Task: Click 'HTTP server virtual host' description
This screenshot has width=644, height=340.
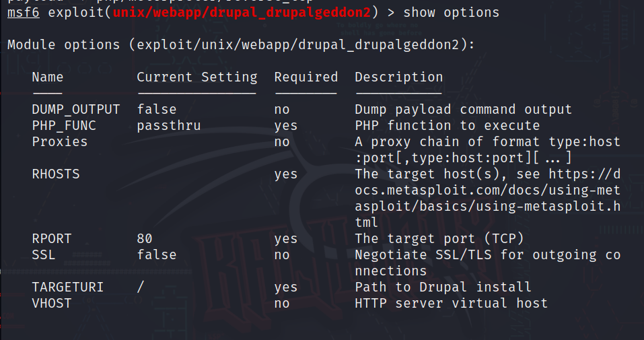Action: (x=451, y=304)
